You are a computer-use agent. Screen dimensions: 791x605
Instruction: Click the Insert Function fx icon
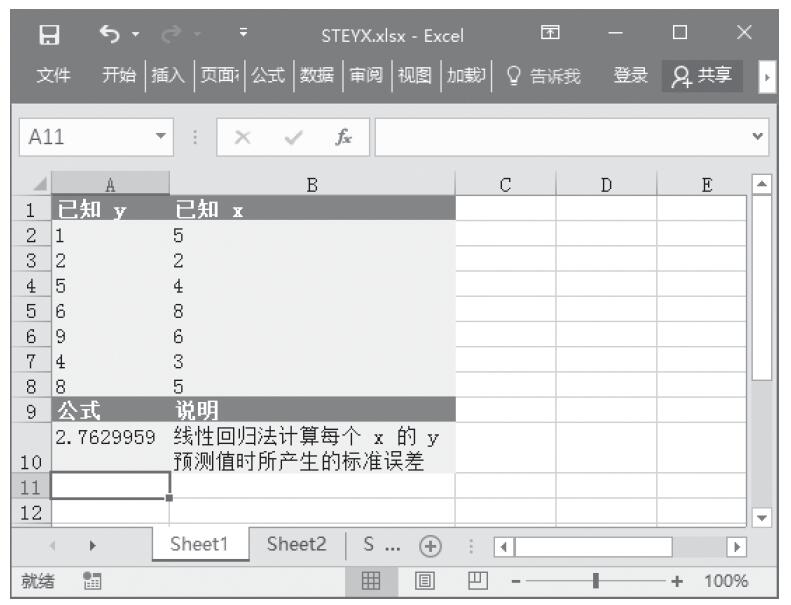click(x=343, y=136)
